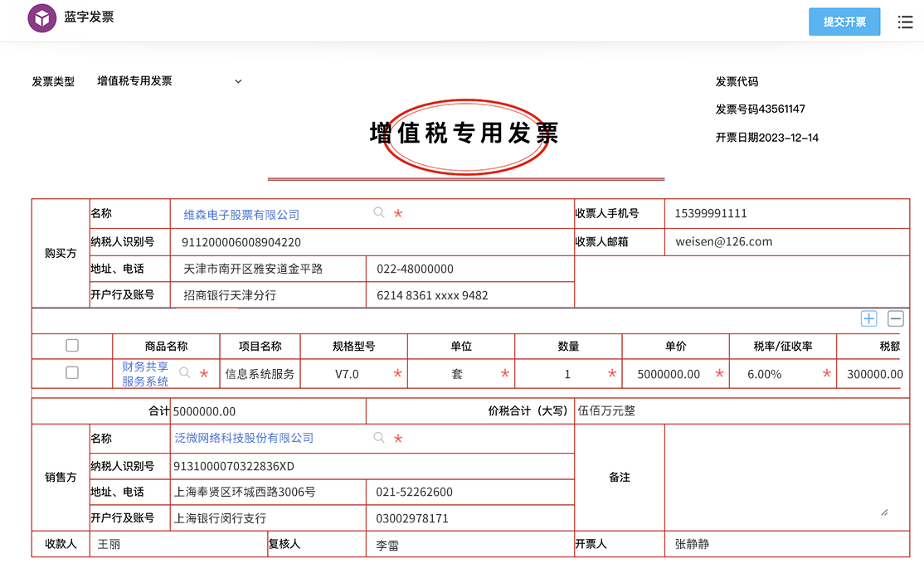This screenshot has width=924, height=573.
Task: Click the 税率 field showing 6.00%
Action: tap(765, 374)
